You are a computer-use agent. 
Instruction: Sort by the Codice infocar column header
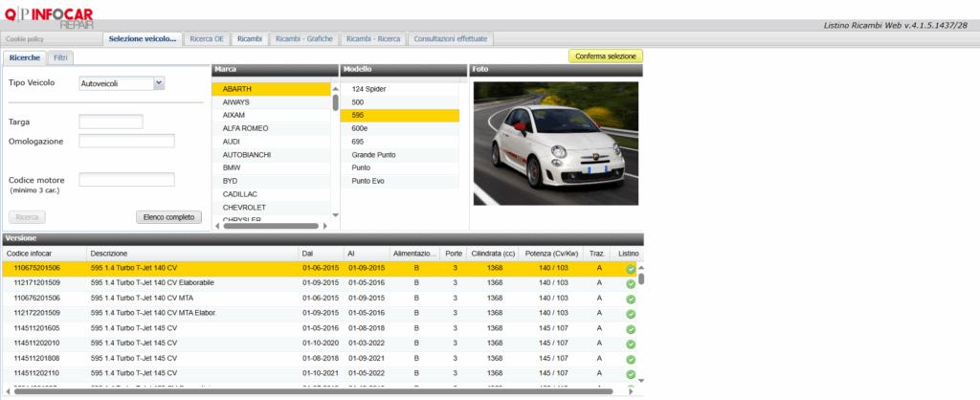point(44,254)
